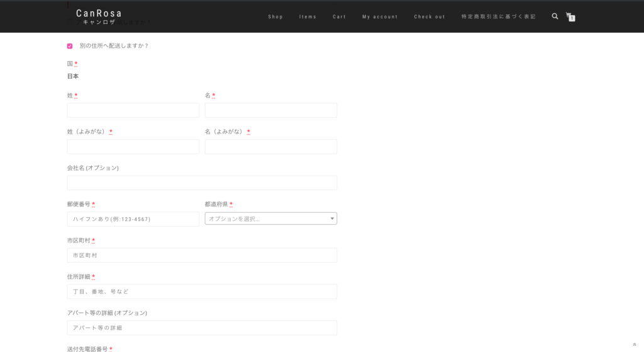Screen dimensions: 644x352
Task: Focus the 名 first name field
Action: pyautogui.click(x=270, y=110)
